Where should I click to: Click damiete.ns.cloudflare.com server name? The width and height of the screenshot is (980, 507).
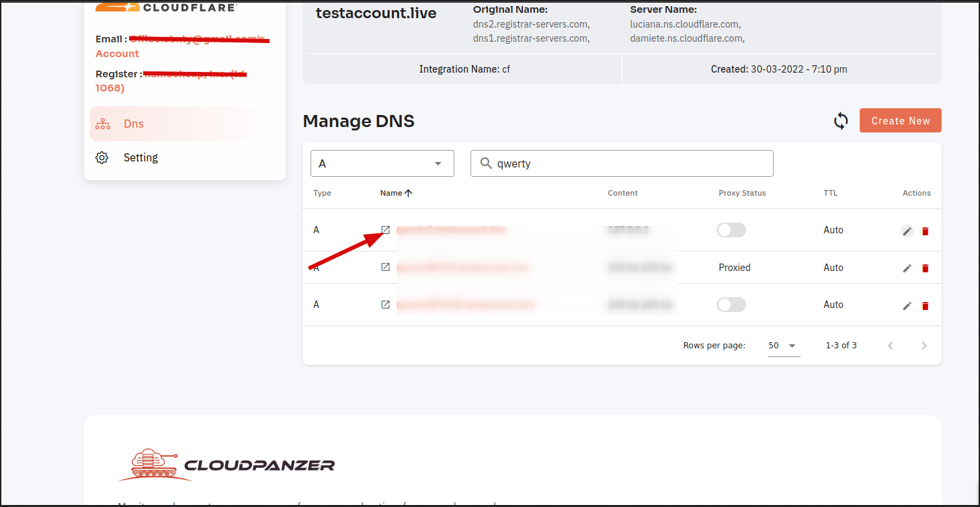pyautogui.click(x=687, y=38)
